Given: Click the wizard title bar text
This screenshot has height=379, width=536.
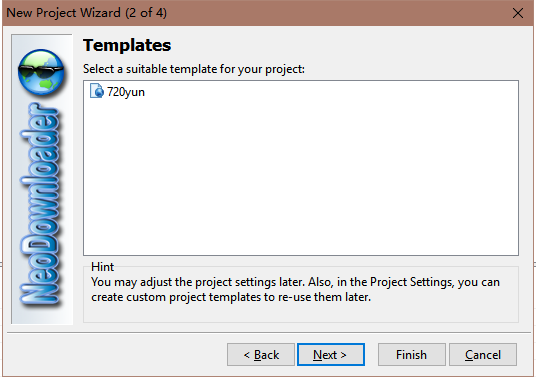Looking at the screenshot, I should pos(86,13).
